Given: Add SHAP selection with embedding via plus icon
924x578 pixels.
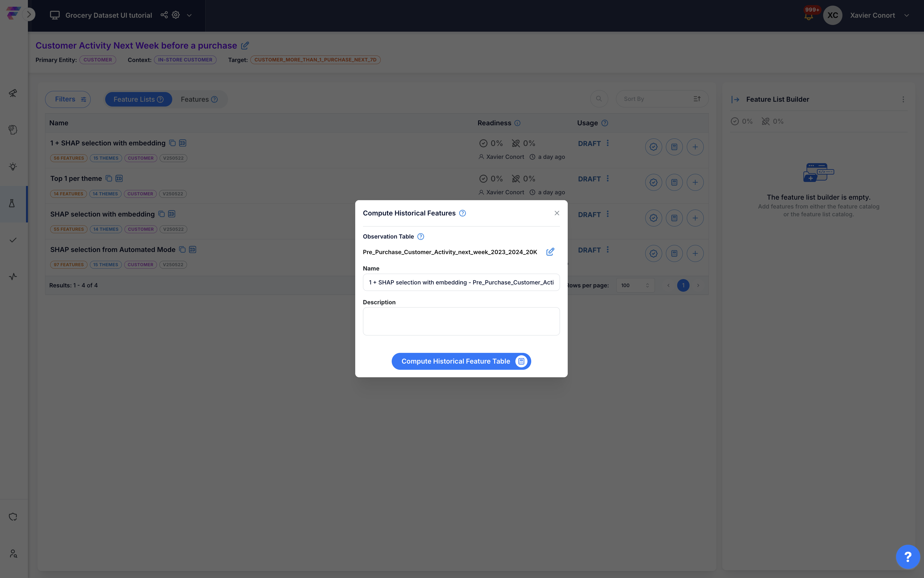Looking at the screenshot, I should coord(695,218).
